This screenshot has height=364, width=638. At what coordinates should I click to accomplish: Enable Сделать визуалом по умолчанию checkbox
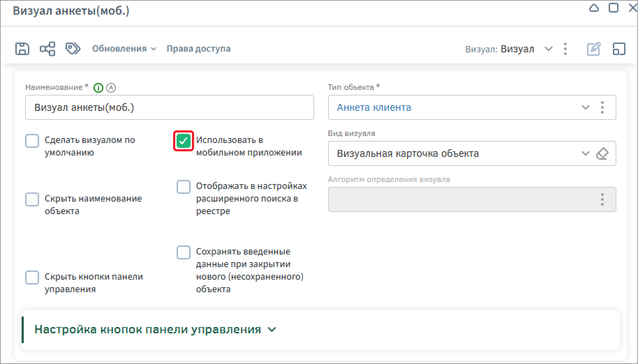tap(32, 141)
